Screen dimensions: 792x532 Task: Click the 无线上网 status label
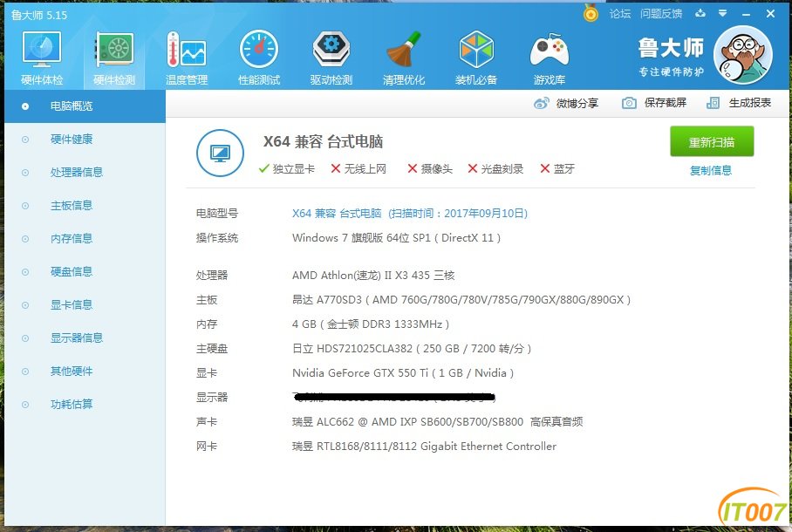click(358, 168)
